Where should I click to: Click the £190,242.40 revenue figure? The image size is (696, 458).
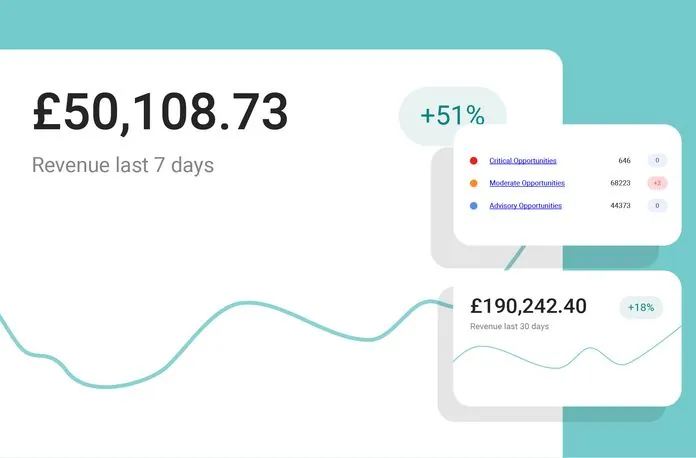click(x=528, y=306)
